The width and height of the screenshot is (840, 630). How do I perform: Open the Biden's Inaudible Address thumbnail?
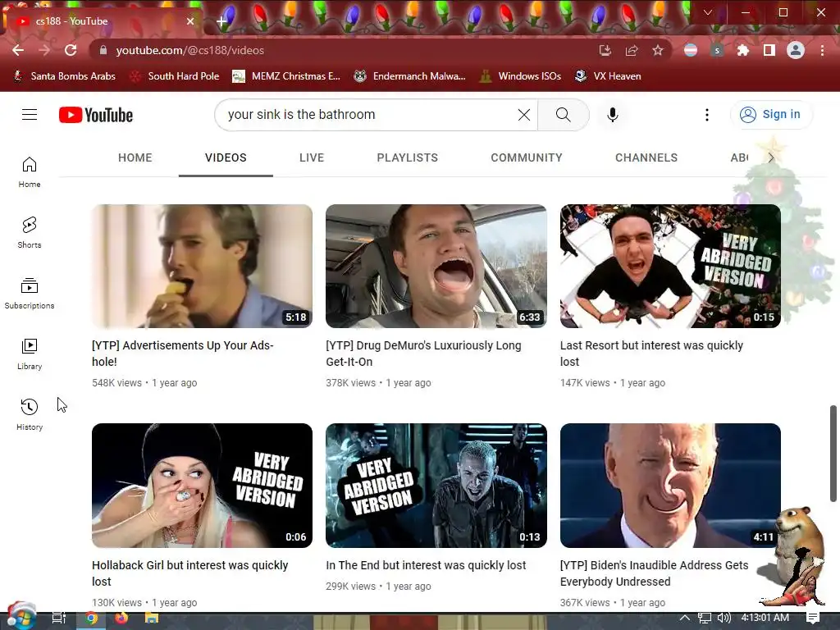[x=670, y=486]
